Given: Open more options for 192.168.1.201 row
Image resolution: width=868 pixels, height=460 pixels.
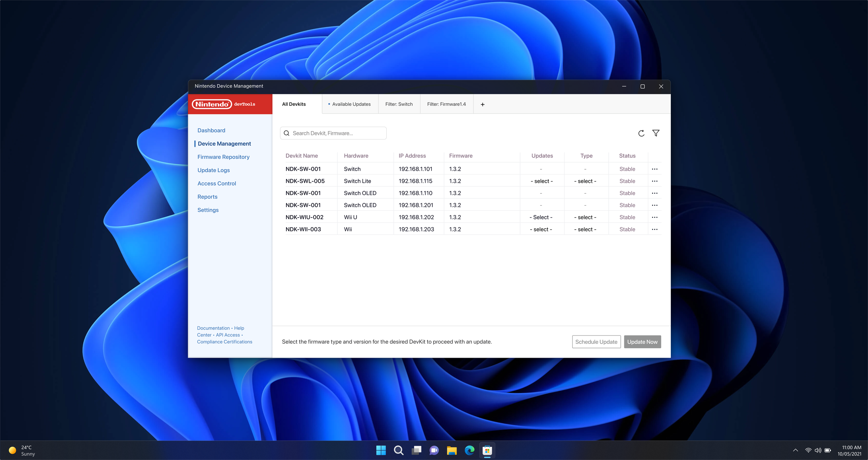Looking at the screenshot, I should coord(654,205).
